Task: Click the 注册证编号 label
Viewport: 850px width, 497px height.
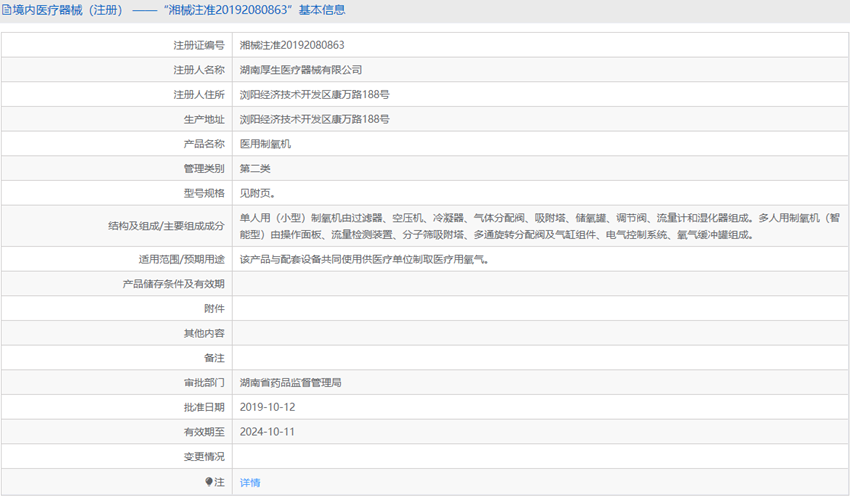Action: tap(198, 45)
